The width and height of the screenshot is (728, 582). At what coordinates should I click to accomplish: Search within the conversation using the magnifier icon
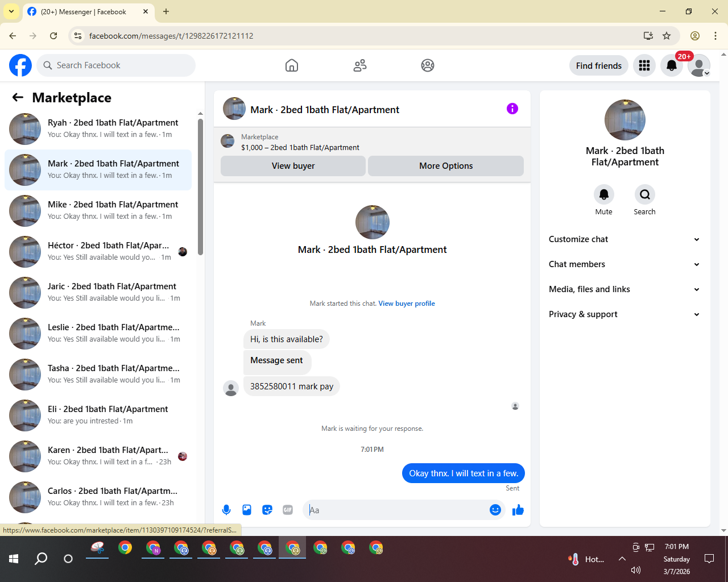point(645,194)
